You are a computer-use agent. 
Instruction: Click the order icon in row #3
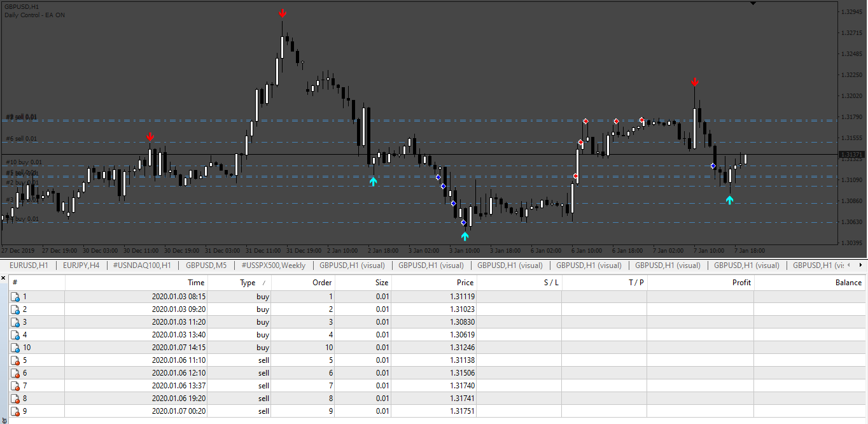coord(15,322)
